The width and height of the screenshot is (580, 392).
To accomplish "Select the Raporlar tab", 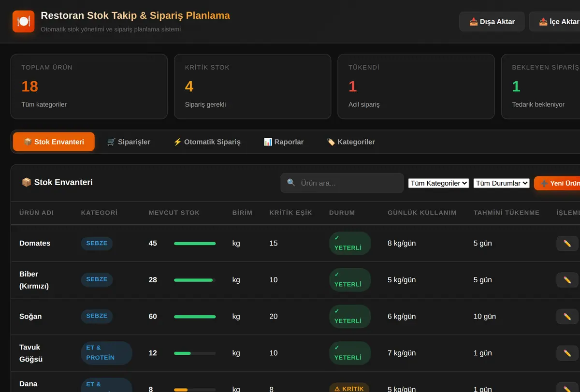I will click(284, 142).
